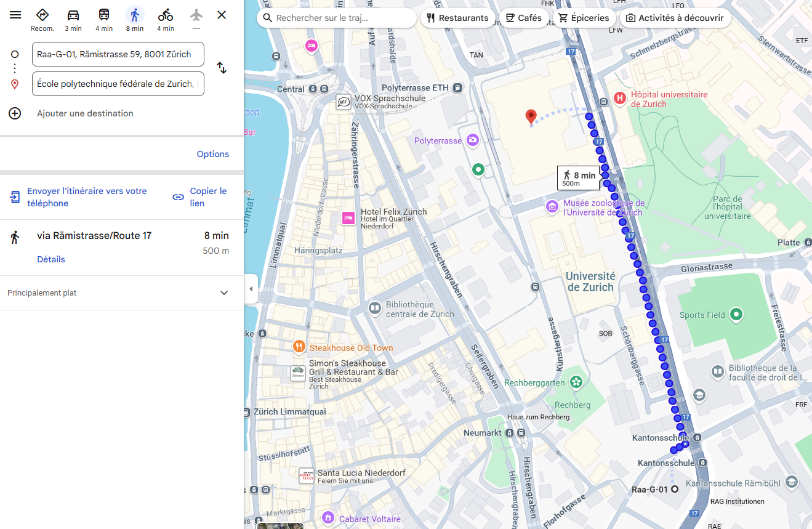The image size is (812, 529).
Task: Click the red destination pin on map
Action: coord(531,117)
